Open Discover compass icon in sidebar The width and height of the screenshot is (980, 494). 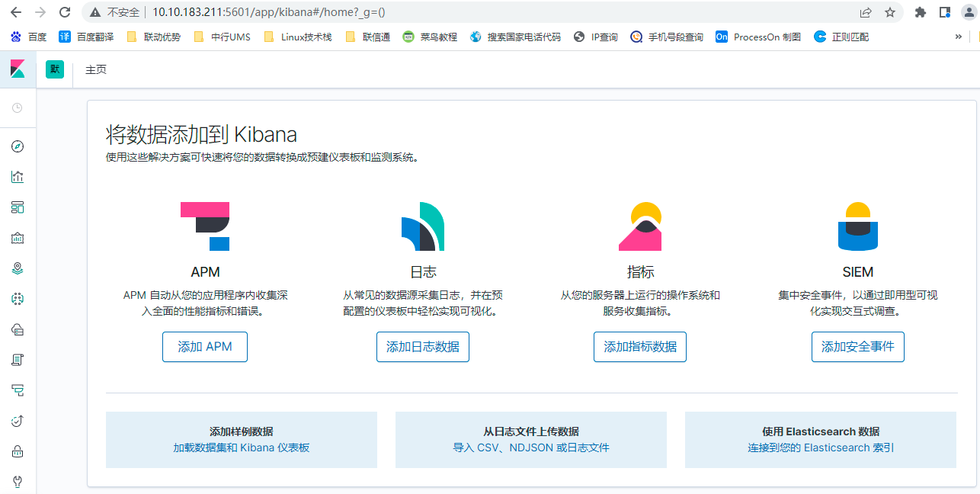point(18,146)
